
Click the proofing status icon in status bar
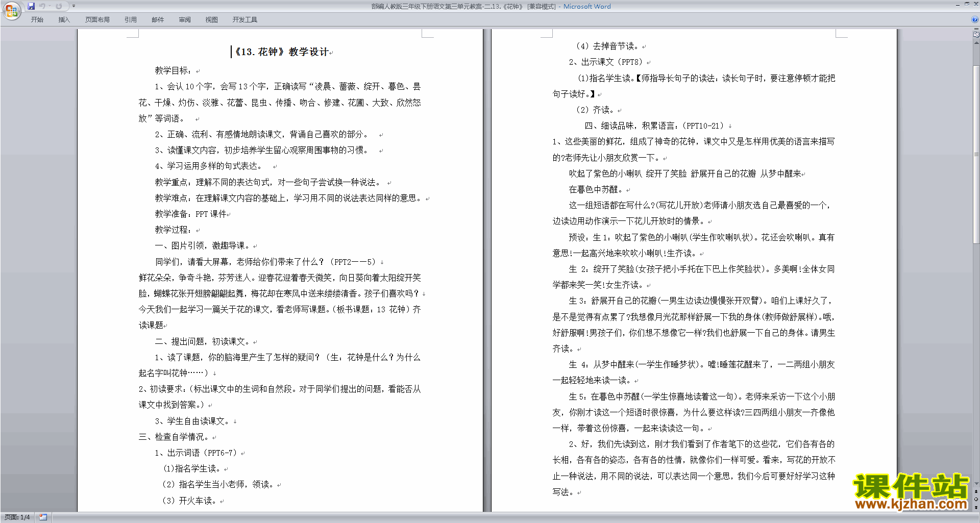[x=43, y=517]
